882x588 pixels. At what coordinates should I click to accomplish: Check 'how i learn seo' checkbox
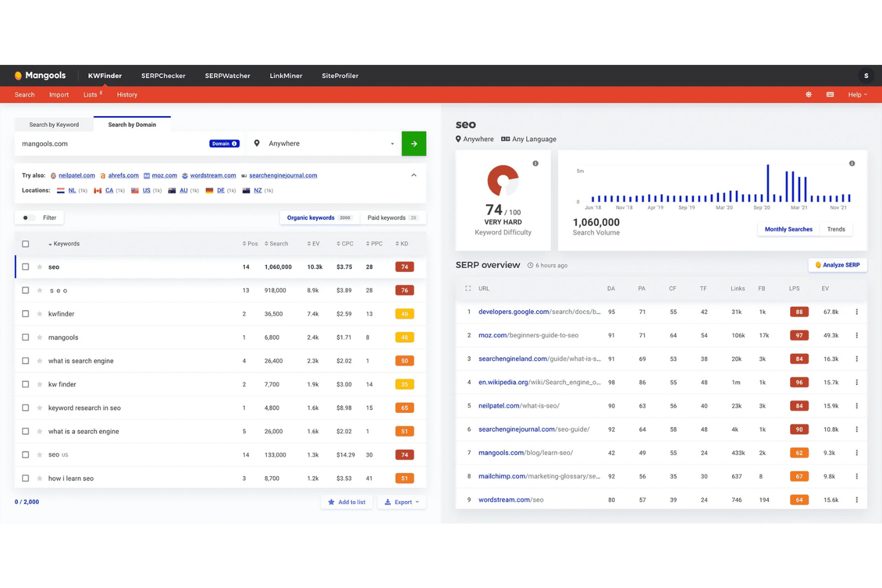(26, 478)
